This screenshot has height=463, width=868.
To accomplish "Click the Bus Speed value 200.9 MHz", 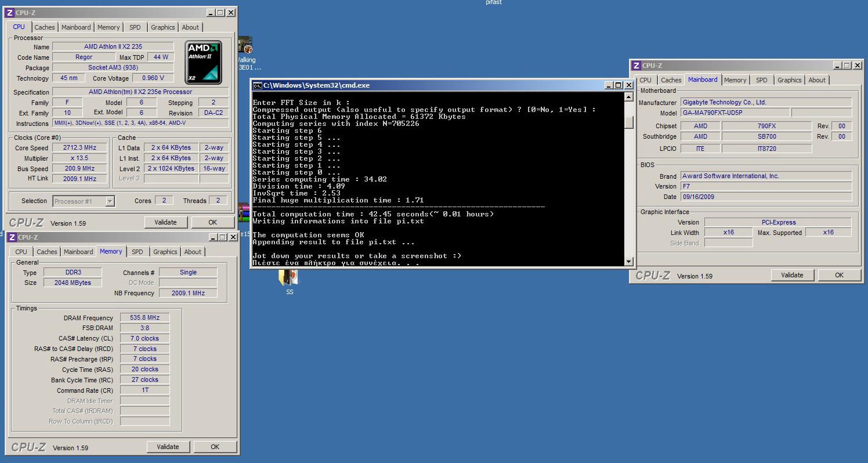I will tap(80, 169).
